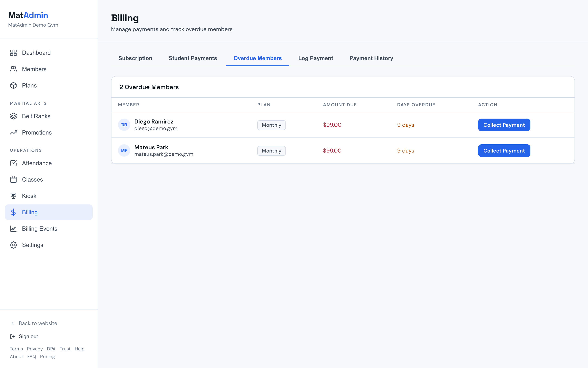
Task: Click the Member column header
Action: point(129,105)
